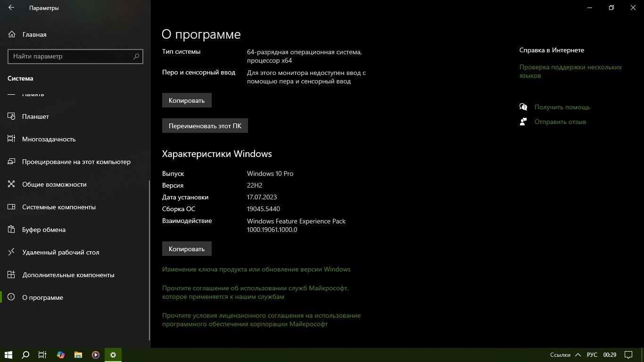The width and height of the screenshot is (644, 362).
Task: Click the Системные компоненты icon
Action: click(x=12, y=207)
